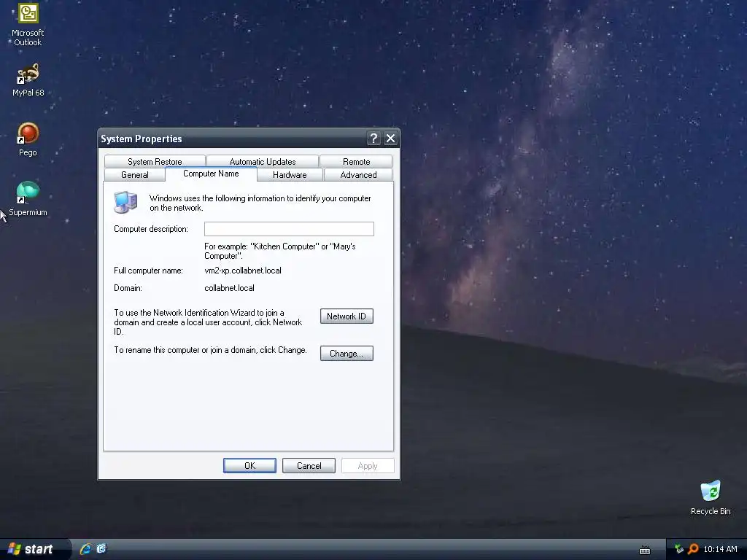The image size is (747, 560).
Task: Switch to the Advanced tab
Action: (x=358, y=175)
